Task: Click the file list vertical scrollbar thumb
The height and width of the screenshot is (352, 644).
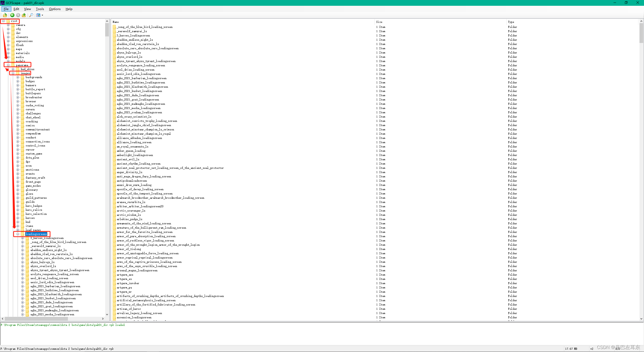Action: point(641,33)
